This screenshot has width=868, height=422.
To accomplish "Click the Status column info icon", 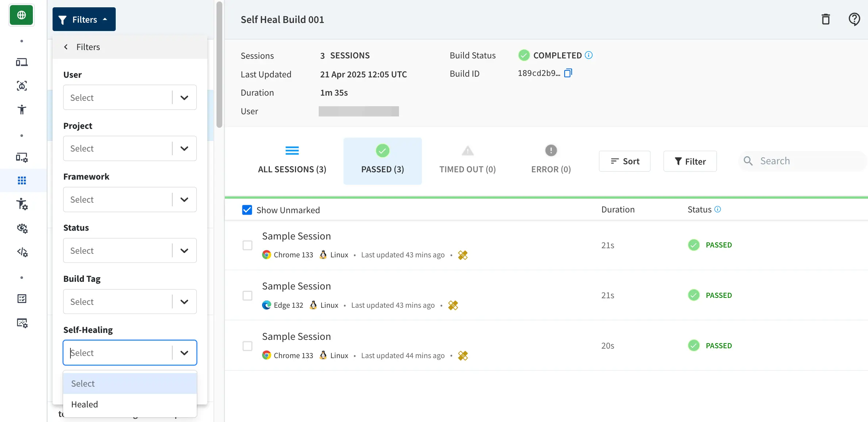I will [718, 209].
